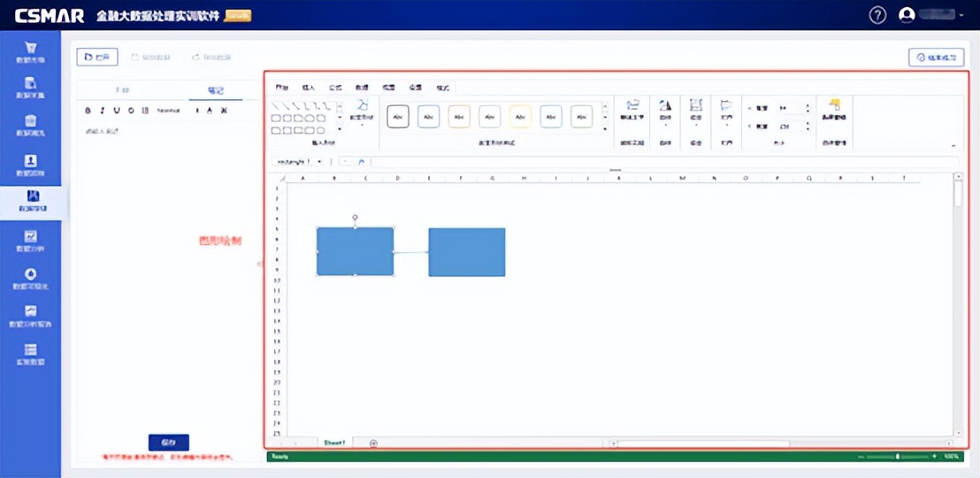Select the right blue rectangle shape
Image resolution: width=980 pixels, height=478 pixels.
(467, 252)
